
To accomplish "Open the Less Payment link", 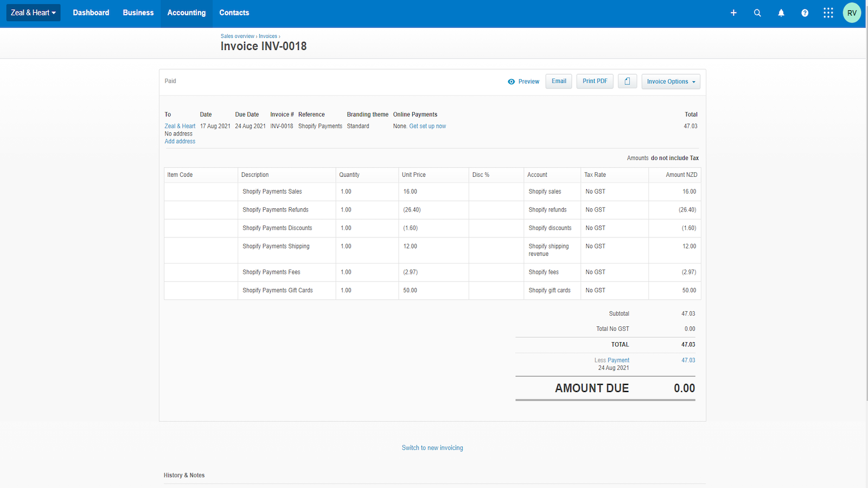I will (618, 360).
